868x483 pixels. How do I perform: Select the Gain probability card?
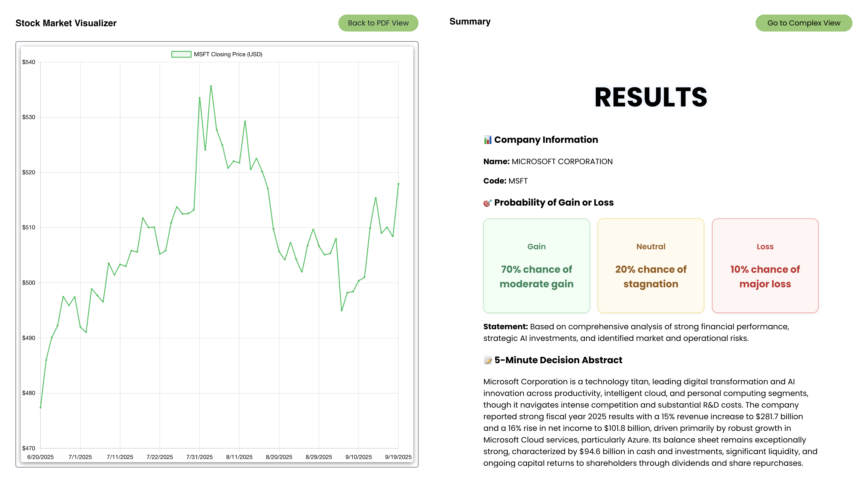(536, 266)
